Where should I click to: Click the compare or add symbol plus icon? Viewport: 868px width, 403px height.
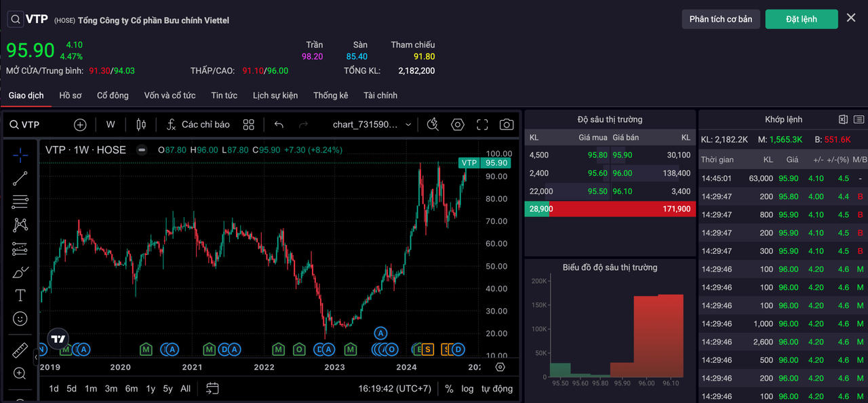(x=80, y=125)
